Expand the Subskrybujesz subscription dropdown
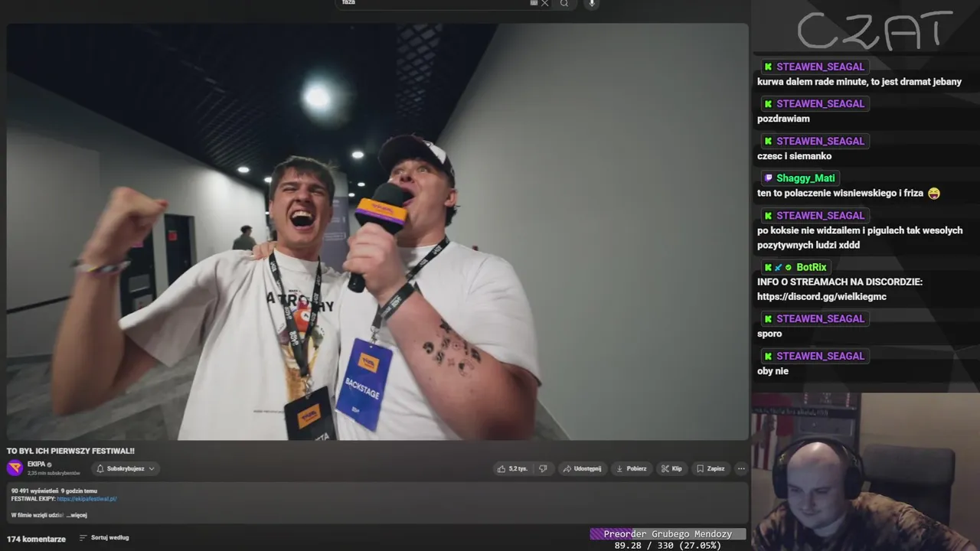Screen dimensions: 980x551 pyautogui.click(x=126, y=468)
